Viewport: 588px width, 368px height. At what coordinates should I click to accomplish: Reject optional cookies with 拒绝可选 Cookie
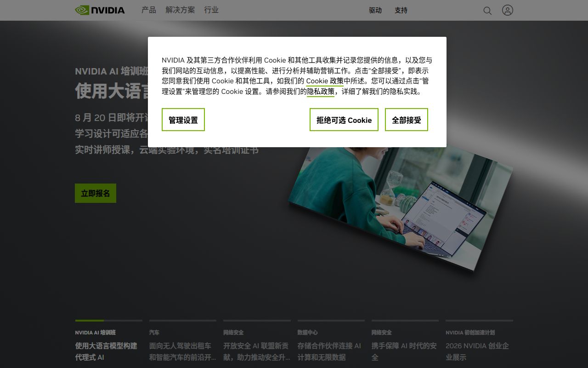pos(344,120)
